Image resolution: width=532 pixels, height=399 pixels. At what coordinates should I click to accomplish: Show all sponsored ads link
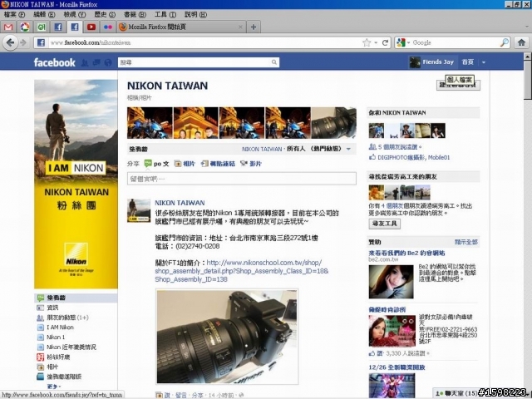click(466, 242)
